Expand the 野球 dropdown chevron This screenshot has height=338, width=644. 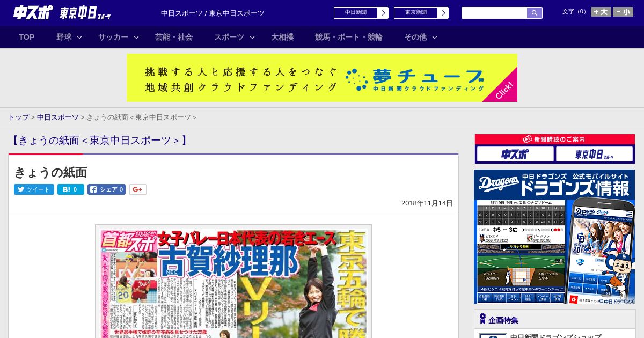pos(79,37)
